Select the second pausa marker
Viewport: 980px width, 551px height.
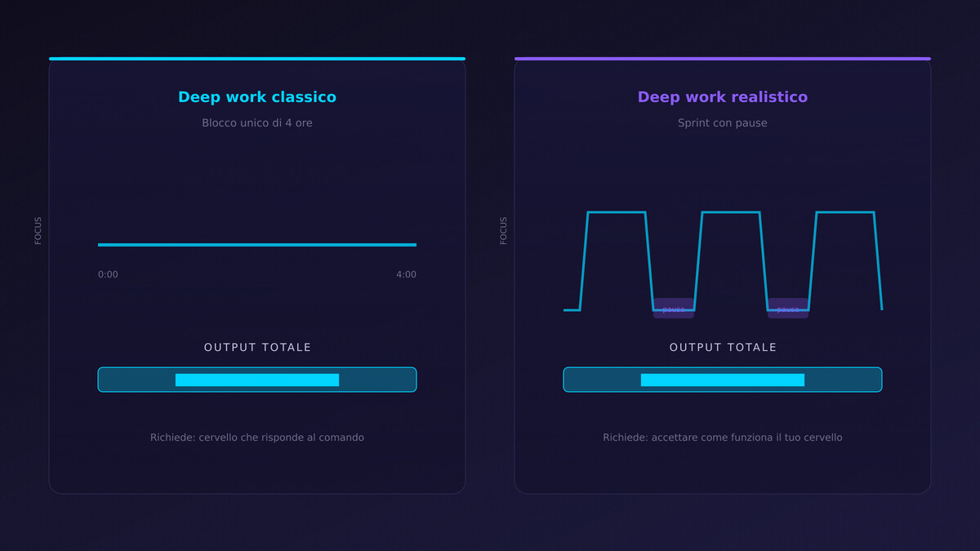[787, 309]
